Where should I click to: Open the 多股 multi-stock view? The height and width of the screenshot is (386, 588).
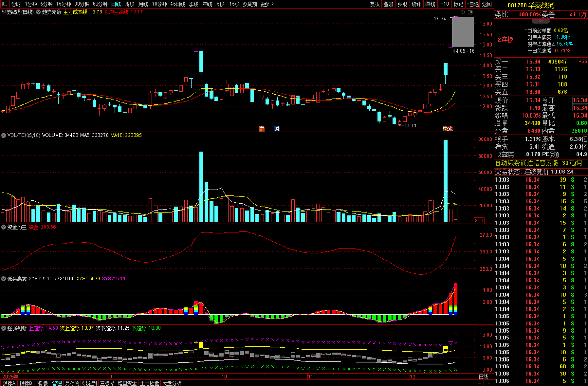pos(402,4)
